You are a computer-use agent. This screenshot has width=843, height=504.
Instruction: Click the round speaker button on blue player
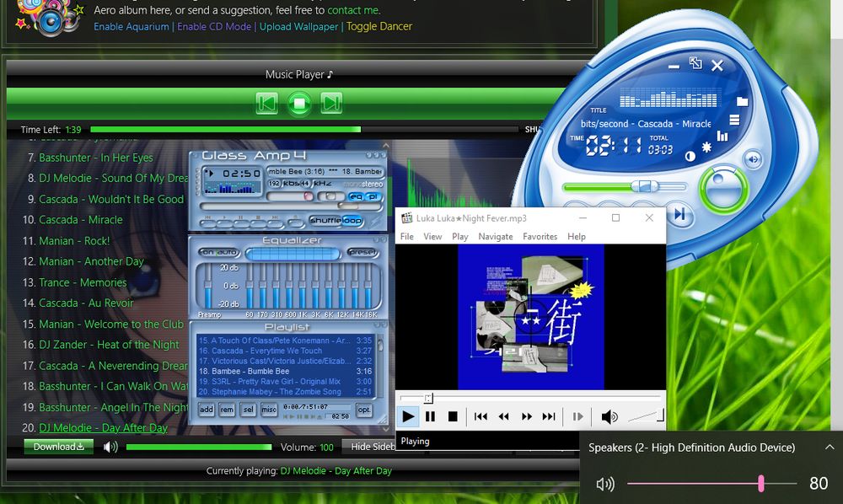[753, 159]
